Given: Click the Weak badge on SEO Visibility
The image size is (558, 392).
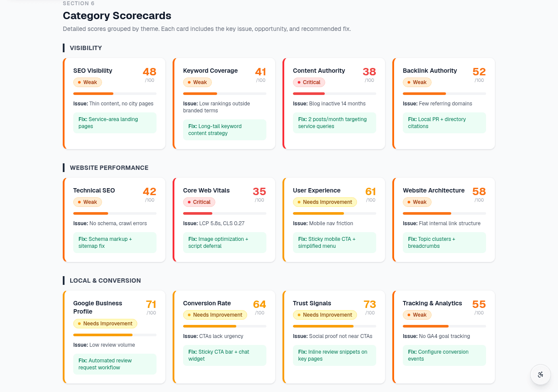Looking at the screenshot, I should pyautogui.click(x=88, y=82).
